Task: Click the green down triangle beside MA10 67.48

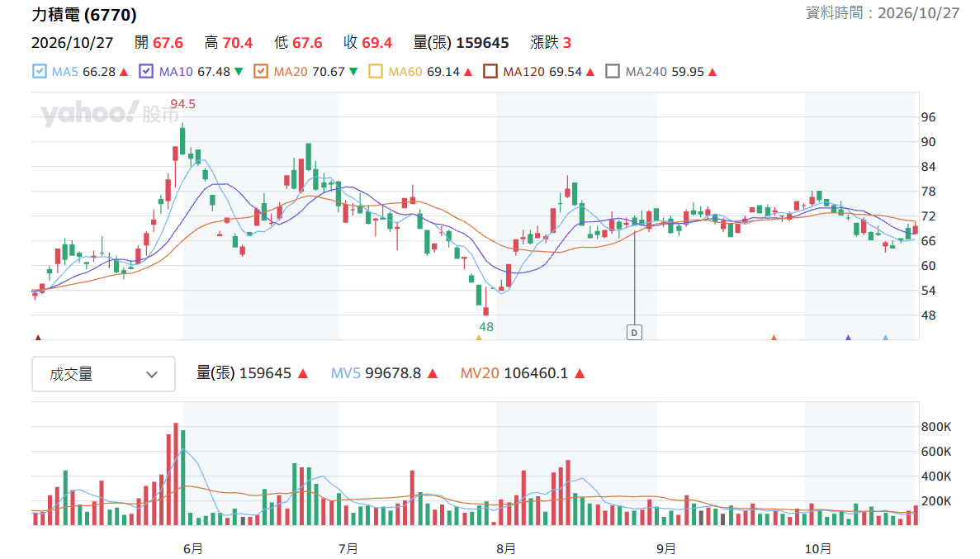Action: click(x=239, y=72)
